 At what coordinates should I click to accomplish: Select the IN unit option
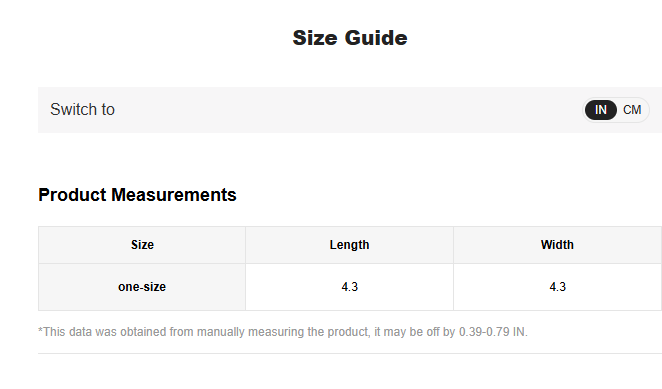click(601, 110)
